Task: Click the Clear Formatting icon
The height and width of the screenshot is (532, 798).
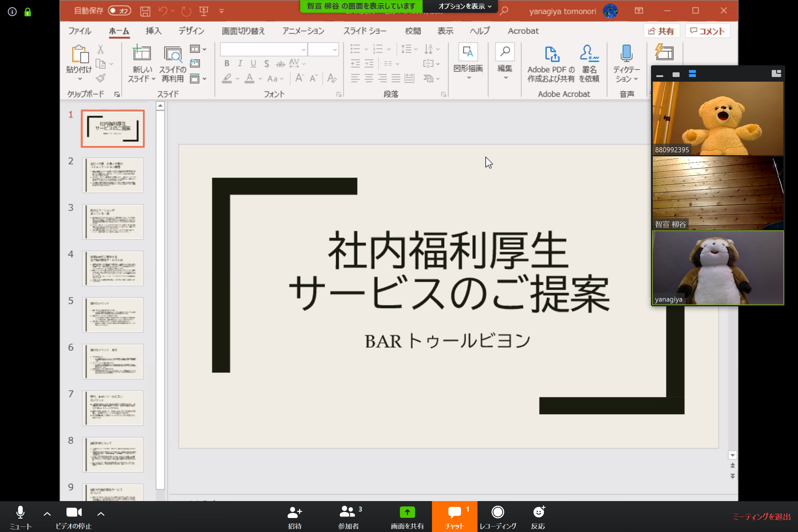Action: tap(332, 78)
